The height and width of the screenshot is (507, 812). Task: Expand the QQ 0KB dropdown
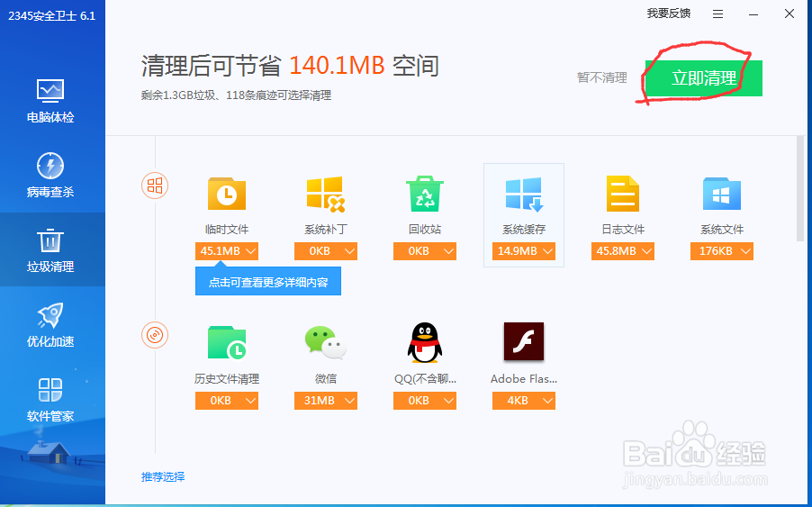coord(425,401)
